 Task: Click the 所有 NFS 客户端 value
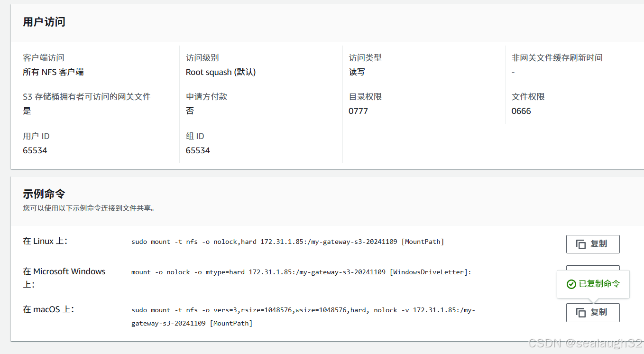54,72
